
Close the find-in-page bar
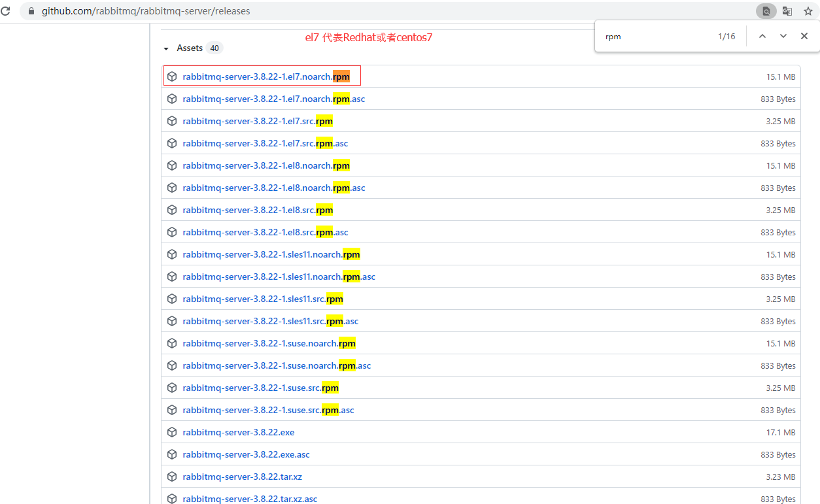[804, 37]
